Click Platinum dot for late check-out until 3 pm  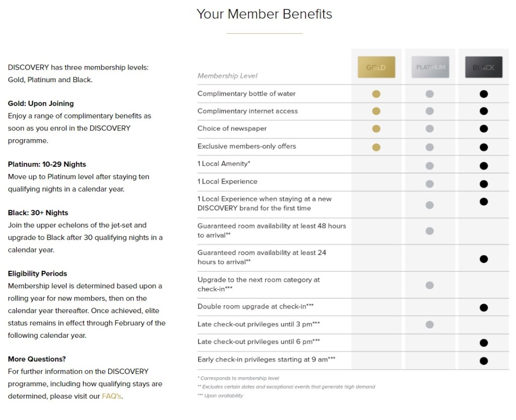coord(430,325)
